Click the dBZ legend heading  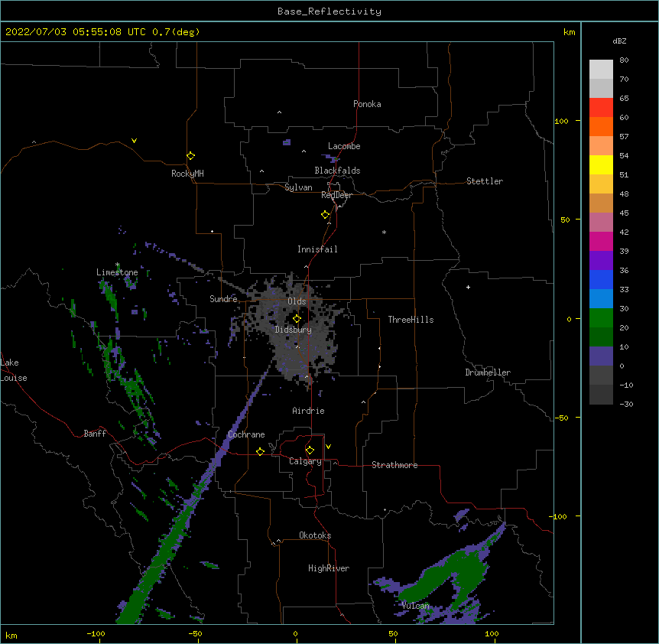pyautogui.click(x=619, y=41)
